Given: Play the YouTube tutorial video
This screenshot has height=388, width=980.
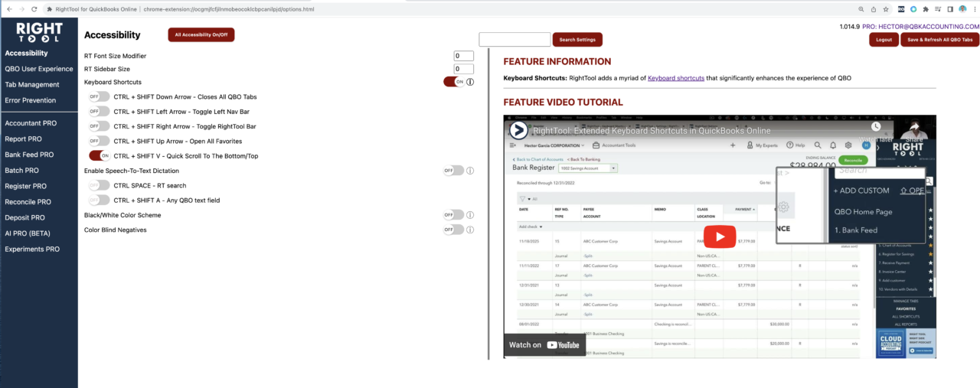Looking at the screenshot, I should coord(720,236).
